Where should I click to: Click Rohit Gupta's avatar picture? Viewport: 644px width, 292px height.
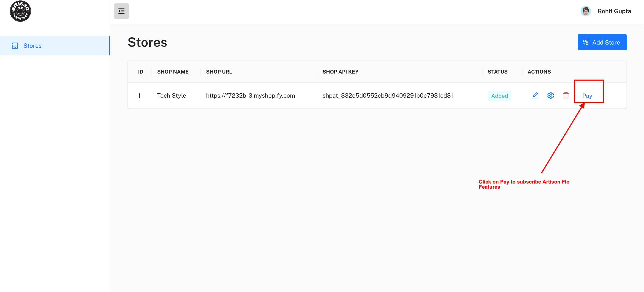tap(585, 11)
